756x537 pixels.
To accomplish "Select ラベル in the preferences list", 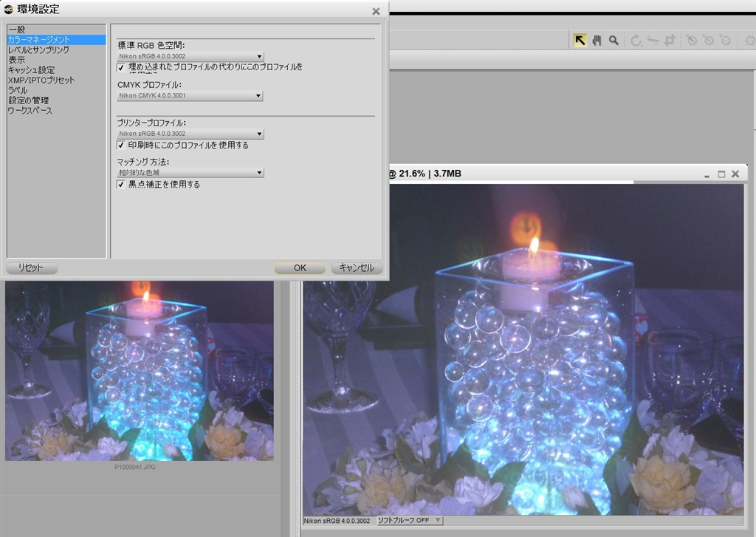I will (x=56, y=90).
